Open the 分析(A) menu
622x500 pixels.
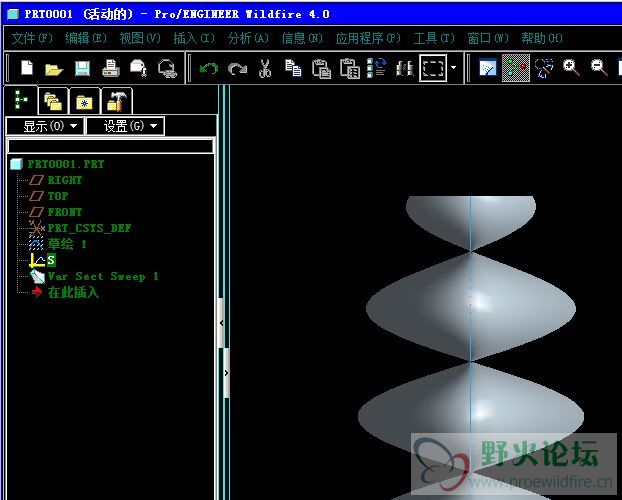[x=248, y=38]
